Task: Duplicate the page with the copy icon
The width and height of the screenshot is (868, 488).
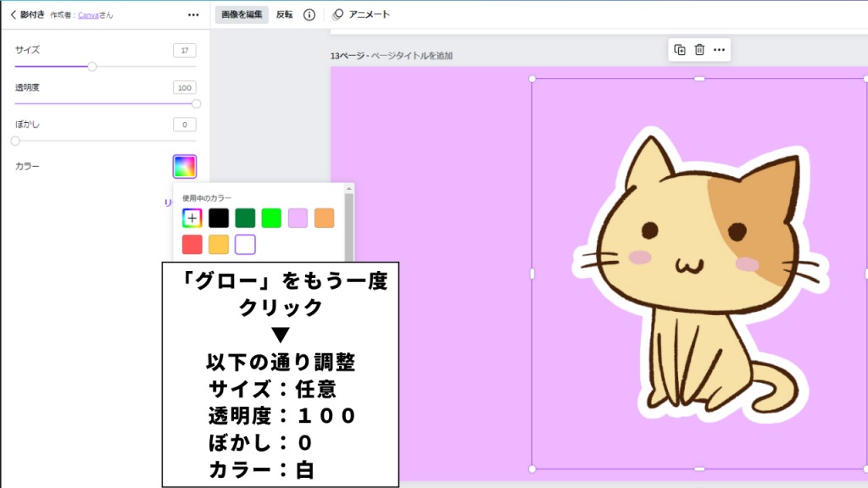Action: pyautogui.click(x=680, y=50)
